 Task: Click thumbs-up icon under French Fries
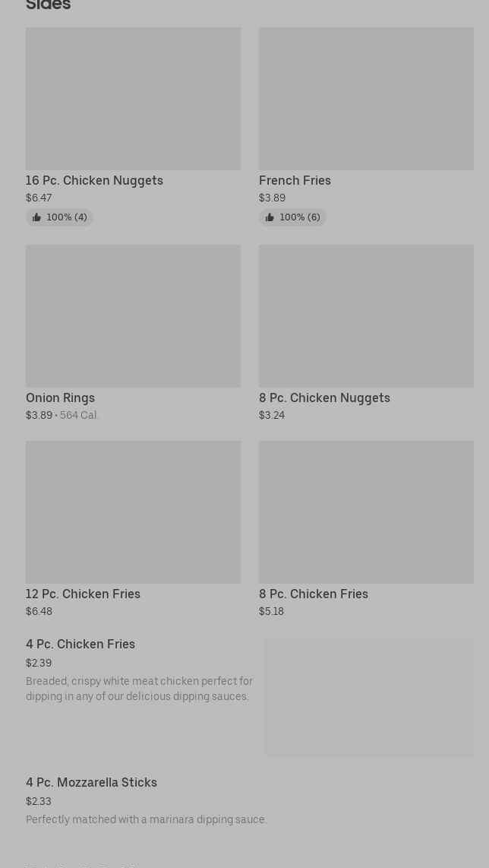click(270, 217)
